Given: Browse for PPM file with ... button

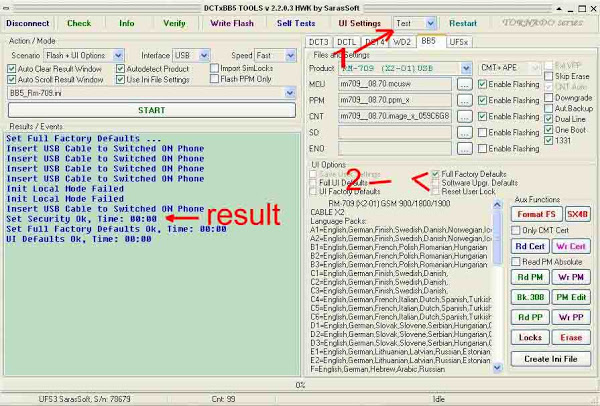Looking at the screenshot, I should [x=464, y=100].
